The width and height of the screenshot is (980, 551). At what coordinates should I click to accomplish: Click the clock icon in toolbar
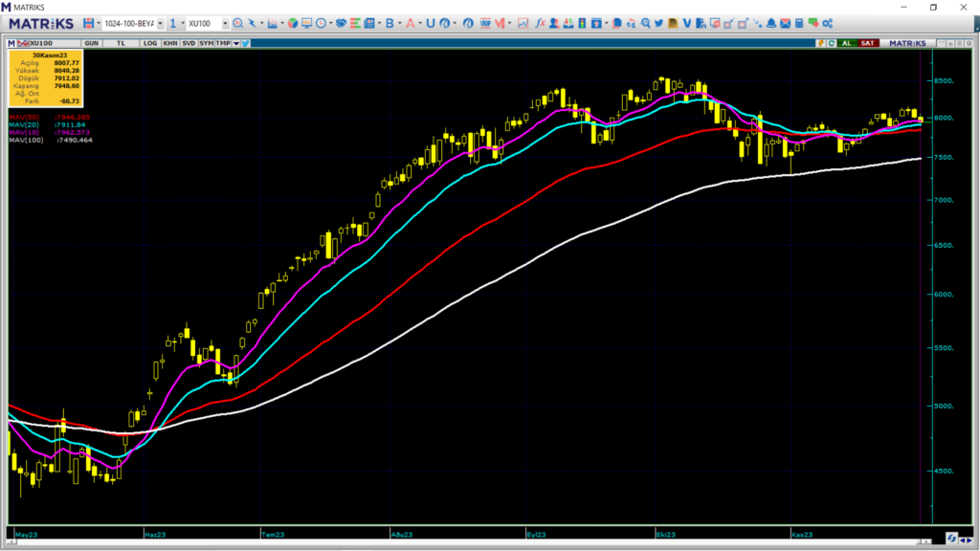(x=322, y=23)
